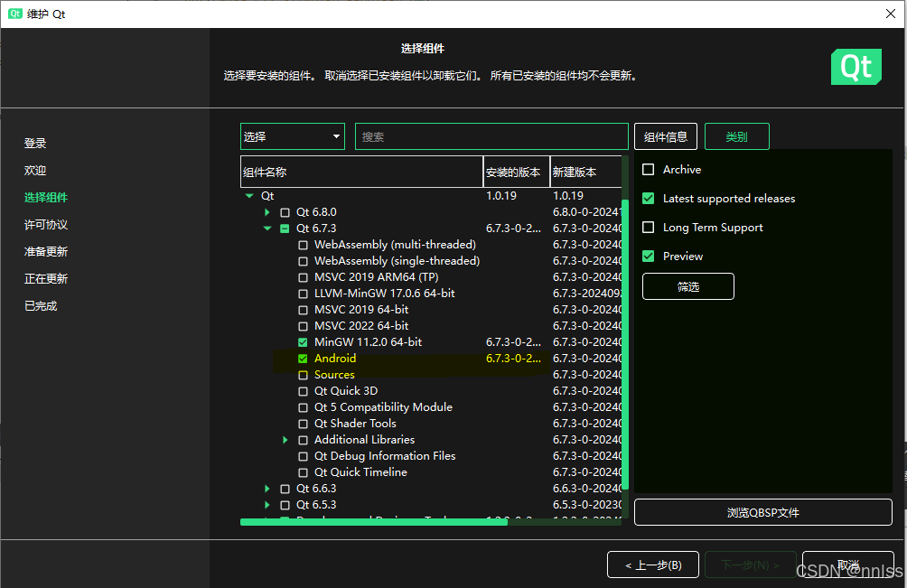Expand the Qt 6.6.3 node
The image size is (907, 588).
pyautogui.click(x=267, y=489)
